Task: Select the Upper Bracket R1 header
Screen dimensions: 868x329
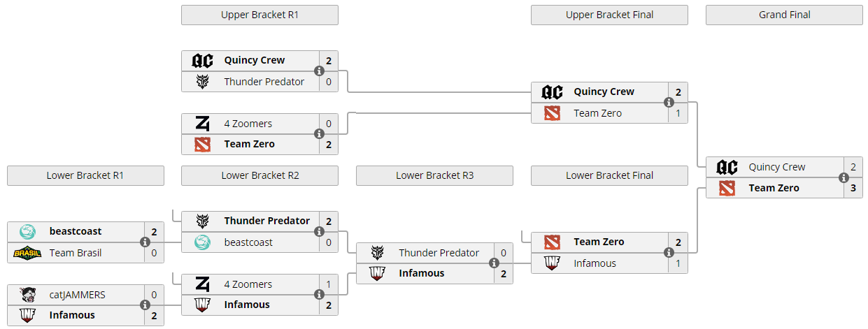Action: [259, 15]
